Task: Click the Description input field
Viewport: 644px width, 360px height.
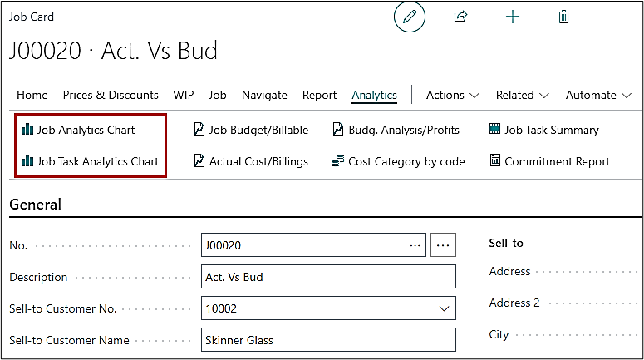Action: pyautogui.click(x=328, y=277)
